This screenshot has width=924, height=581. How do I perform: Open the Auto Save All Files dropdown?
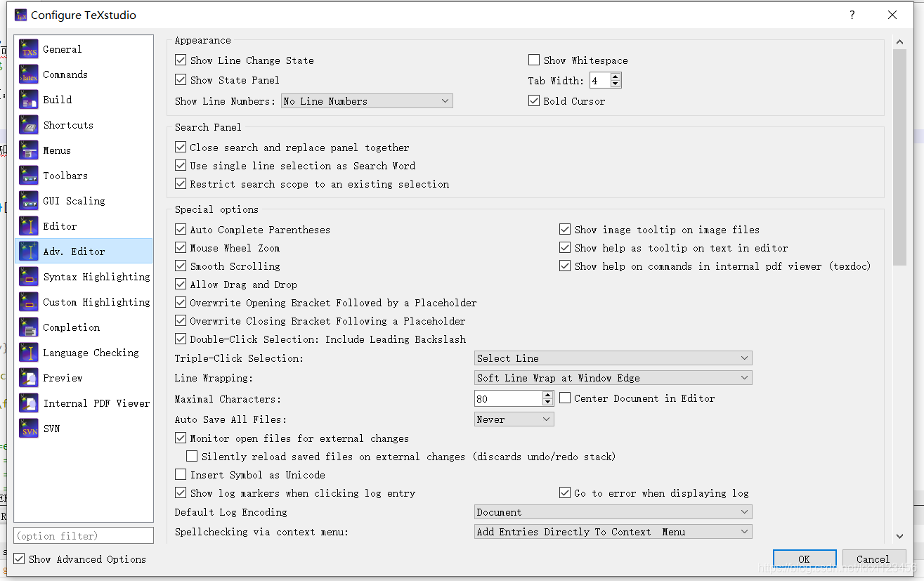click(x=514, y=418)
